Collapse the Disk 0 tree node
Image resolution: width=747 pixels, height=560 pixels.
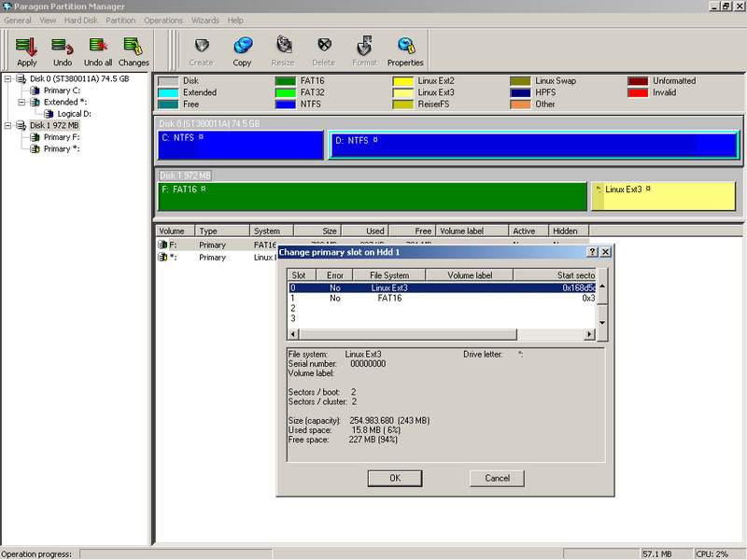(7, 78)
